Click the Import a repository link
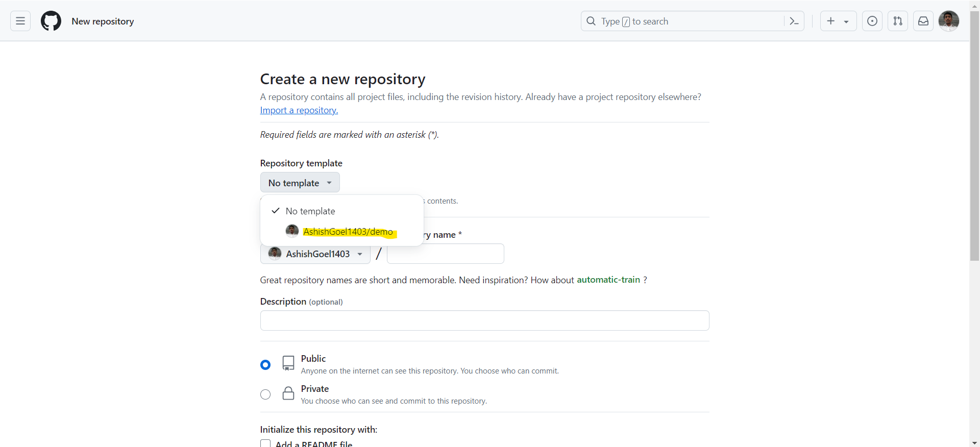The height and width of the screenshot is (447, 980). (x=299, y=110)
